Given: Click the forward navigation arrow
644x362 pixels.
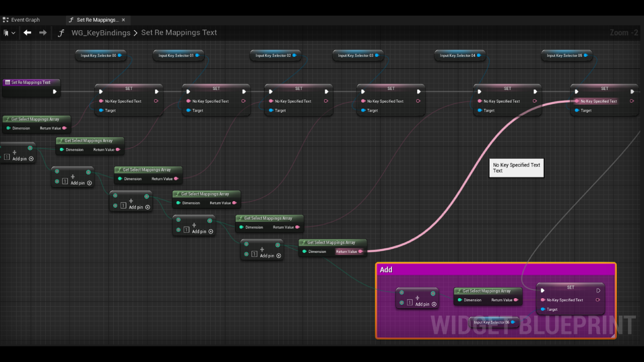Looking at the screenshot, I should pos(43,33).
